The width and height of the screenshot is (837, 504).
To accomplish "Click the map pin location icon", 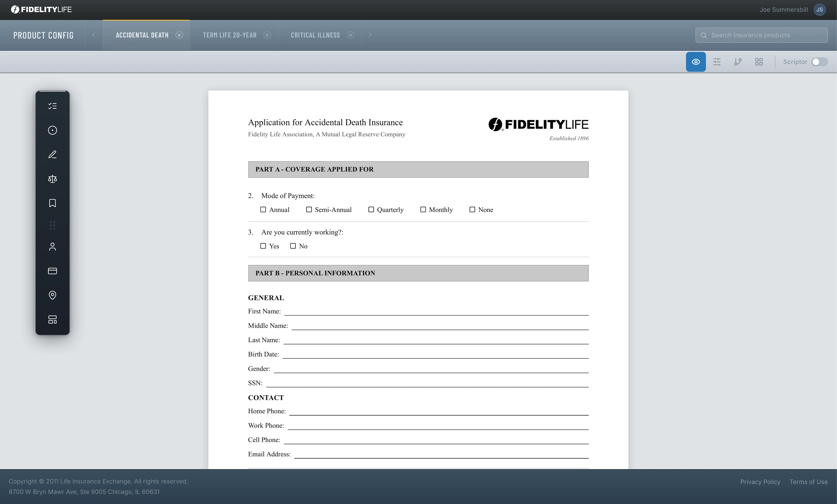I will click(x=52, y=295).
